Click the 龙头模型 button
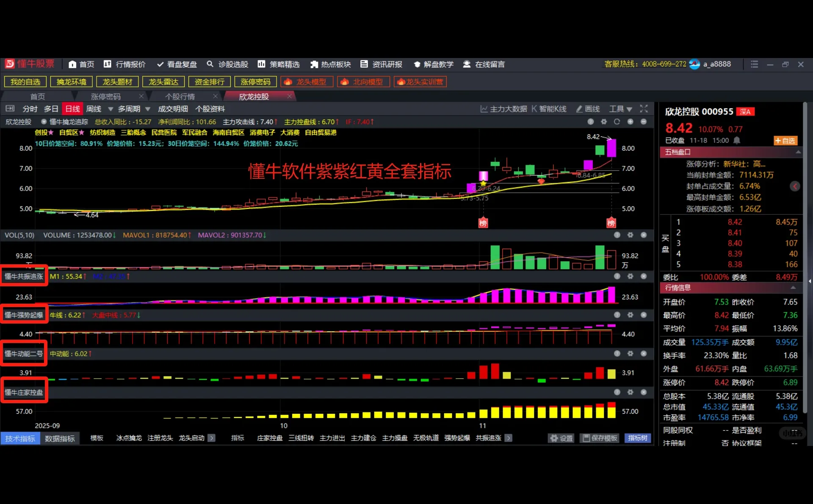The height and width of the screenshot is (504, 813). [307, 81]
